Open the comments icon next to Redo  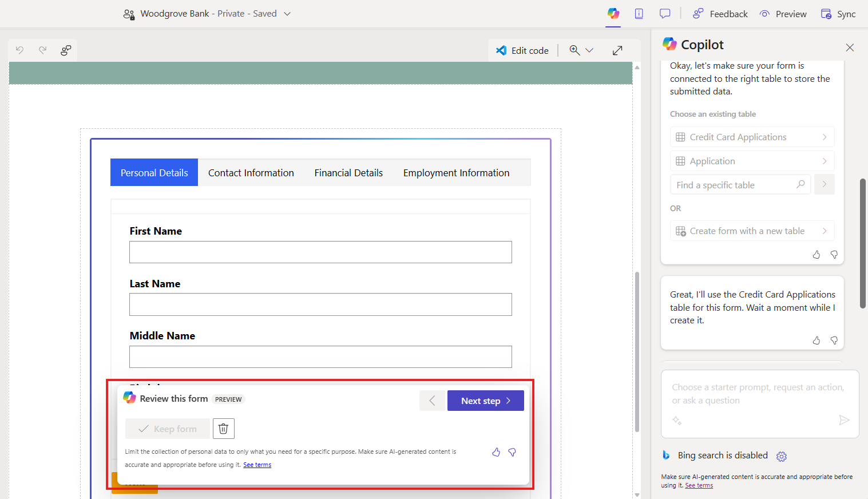[x=66, y=50]
